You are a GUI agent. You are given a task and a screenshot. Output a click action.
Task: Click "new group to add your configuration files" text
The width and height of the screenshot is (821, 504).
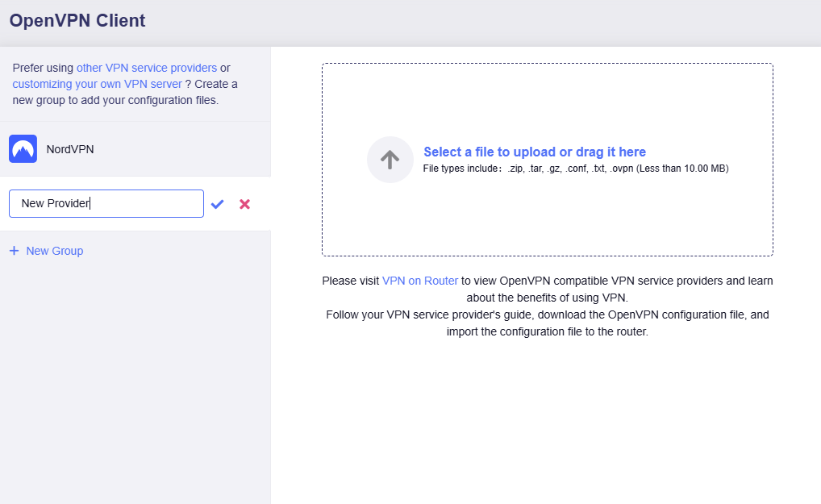pos(115,101)
